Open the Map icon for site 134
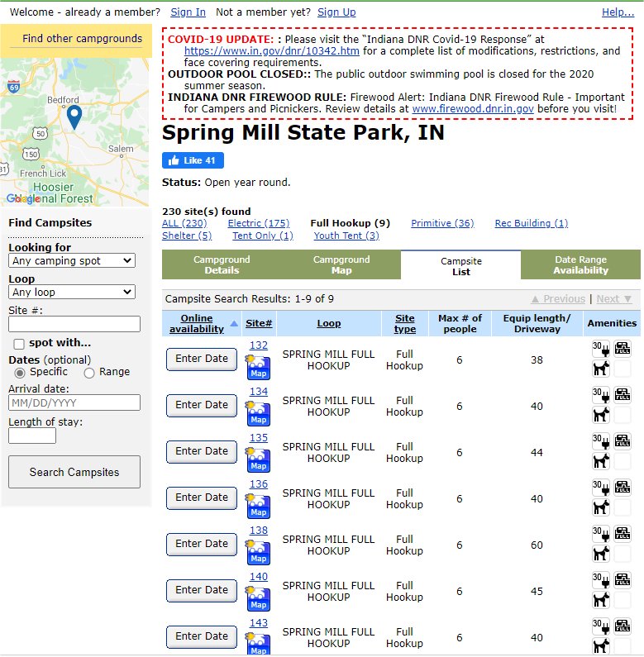Image resolution: width=644 pixels, height=657 pixels. [x=258, y=413]
